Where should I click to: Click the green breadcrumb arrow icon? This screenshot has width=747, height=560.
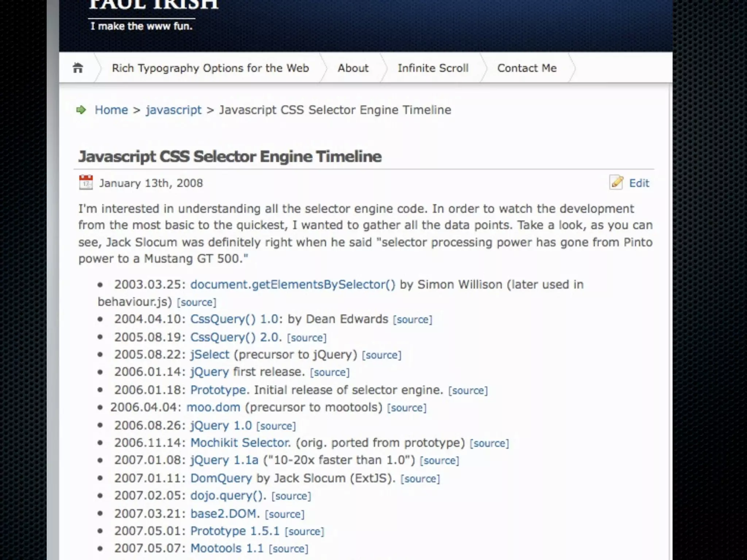click(x=81, y=110)
